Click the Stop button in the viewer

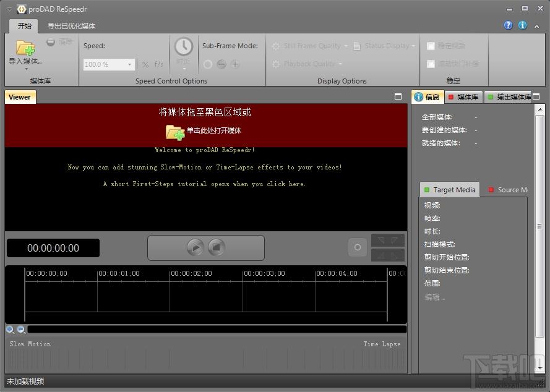pyautogui.click(x=217, y=247)
